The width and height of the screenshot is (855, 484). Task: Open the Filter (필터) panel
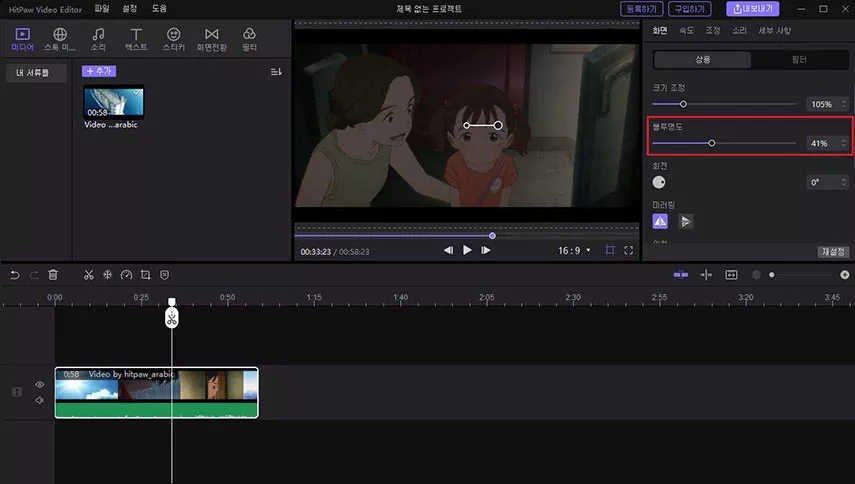tap(249, 40)
